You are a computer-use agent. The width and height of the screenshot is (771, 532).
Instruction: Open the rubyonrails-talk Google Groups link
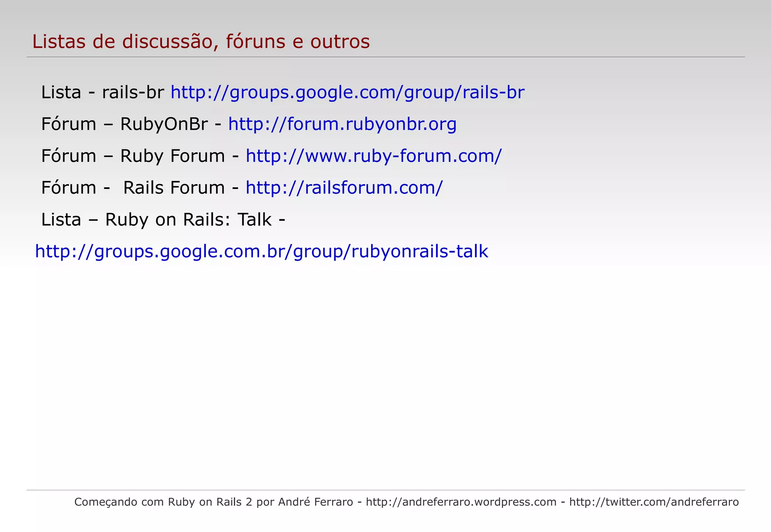[x=261, y=251]
